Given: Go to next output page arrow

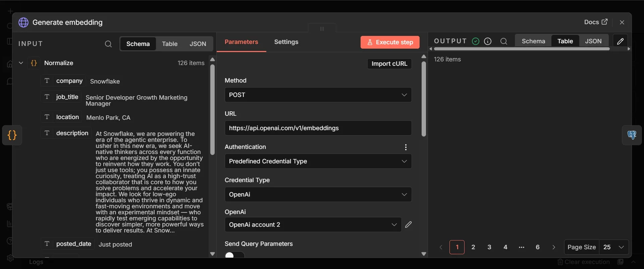Looking at the screenshot, I should point(554,247).
